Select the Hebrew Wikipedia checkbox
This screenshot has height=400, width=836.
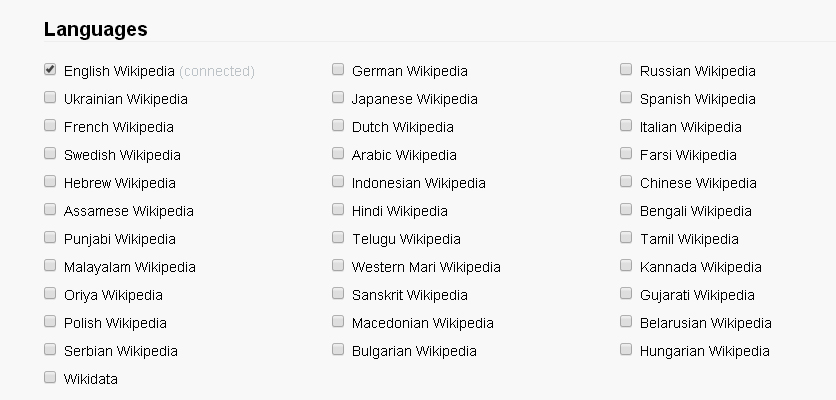click(x=50, y=181)
